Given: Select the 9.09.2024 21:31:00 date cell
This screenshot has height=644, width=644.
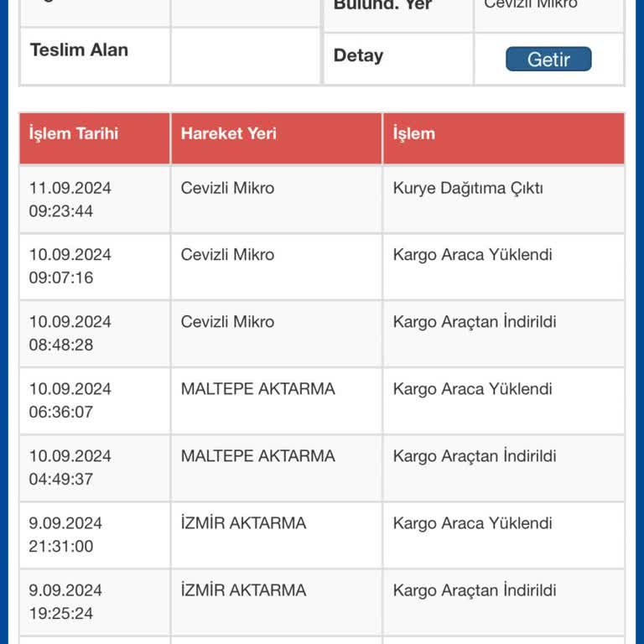Looking at the screenshot, I should pos(65,535).
